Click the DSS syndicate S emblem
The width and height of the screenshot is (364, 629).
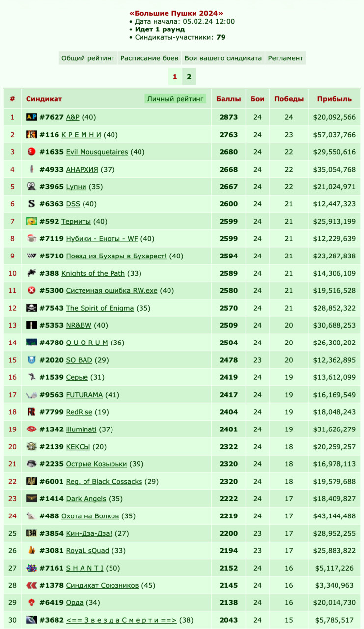point(31,204)
